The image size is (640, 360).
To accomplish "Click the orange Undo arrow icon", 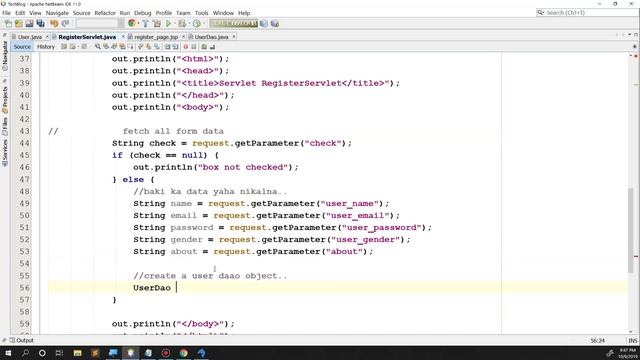I will 54,24.
